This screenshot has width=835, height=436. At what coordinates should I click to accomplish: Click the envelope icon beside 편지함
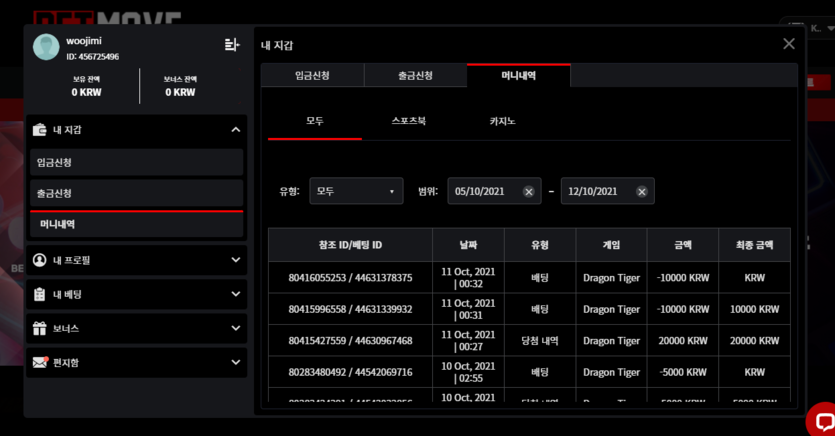(40, 363)
